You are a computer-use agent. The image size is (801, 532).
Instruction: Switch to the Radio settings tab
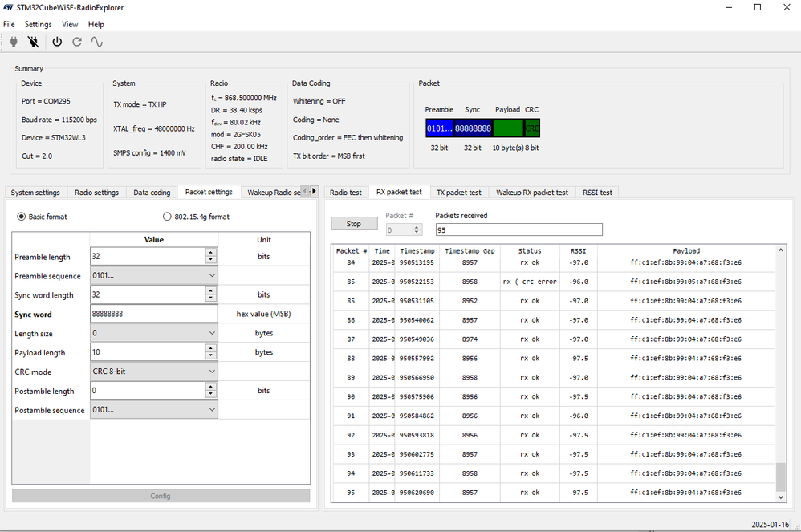click(x=96, y=193)
